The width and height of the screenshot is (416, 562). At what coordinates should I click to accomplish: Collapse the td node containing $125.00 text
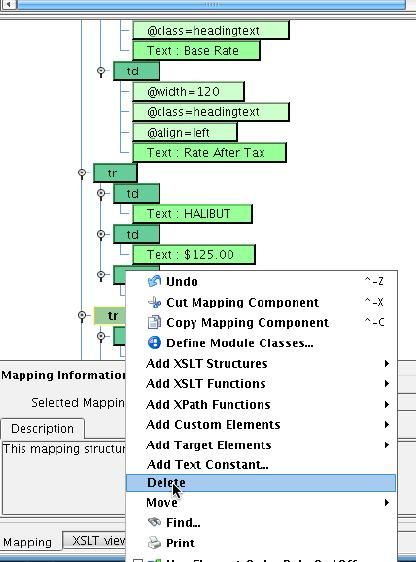pyautogui.click(x=101, y=234)
